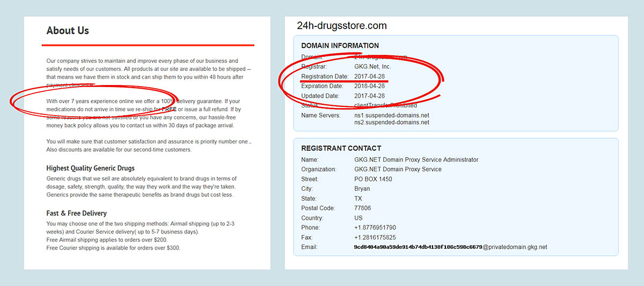Click the expiration date 2018-04-28
Image resolution: width=644 pixels, height=286 pixels.
tap(369, 86)
